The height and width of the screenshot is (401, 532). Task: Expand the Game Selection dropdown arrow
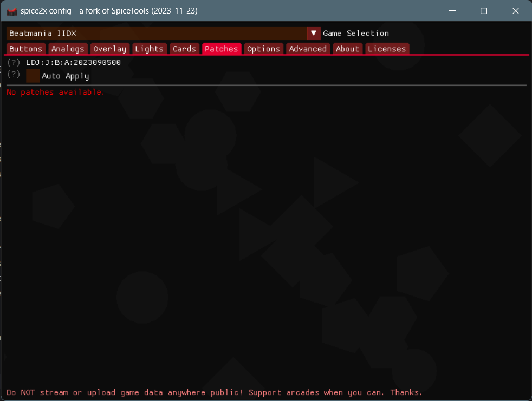pos(314,33)
